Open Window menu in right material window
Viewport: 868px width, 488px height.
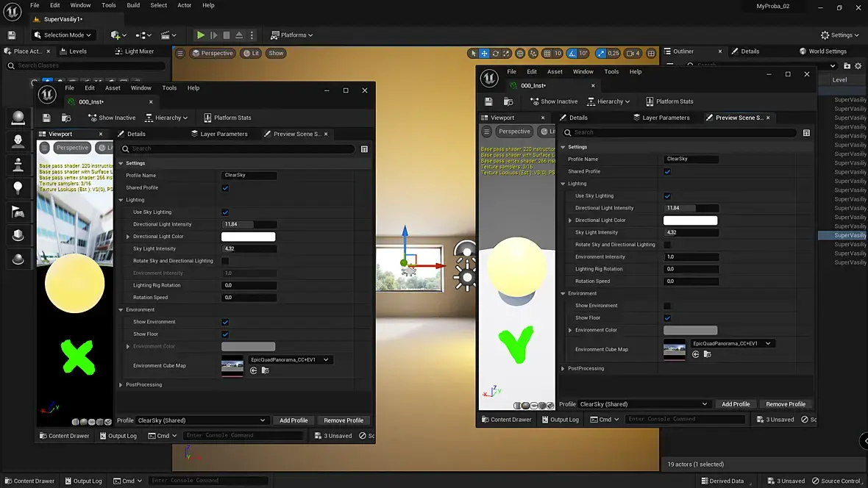(583, 71)
